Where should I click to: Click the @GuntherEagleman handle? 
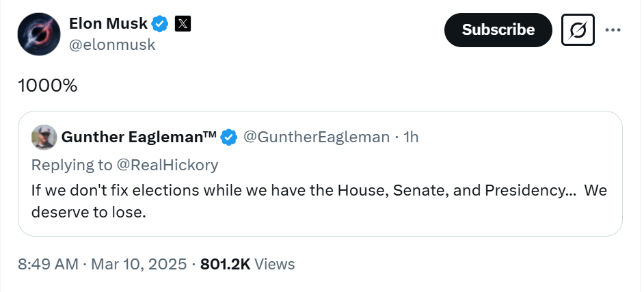(x=317, y=137)
